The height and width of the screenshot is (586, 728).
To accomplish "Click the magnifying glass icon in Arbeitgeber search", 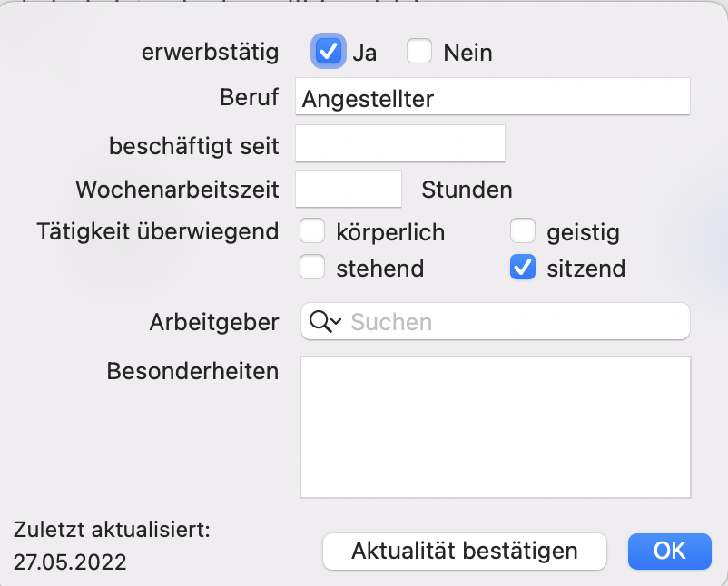I will click(x=320, y=321).
